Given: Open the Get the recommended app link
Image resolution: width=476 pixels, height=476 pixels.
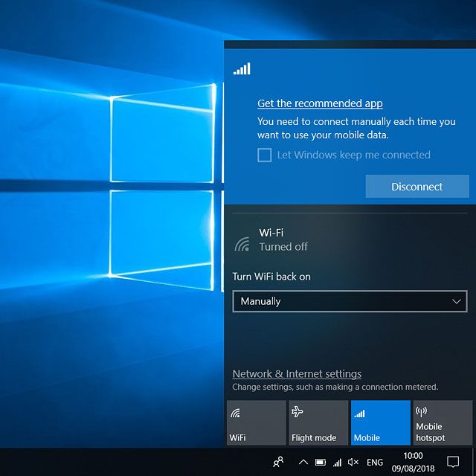Looking at the screenshot, I should [320, 103].
